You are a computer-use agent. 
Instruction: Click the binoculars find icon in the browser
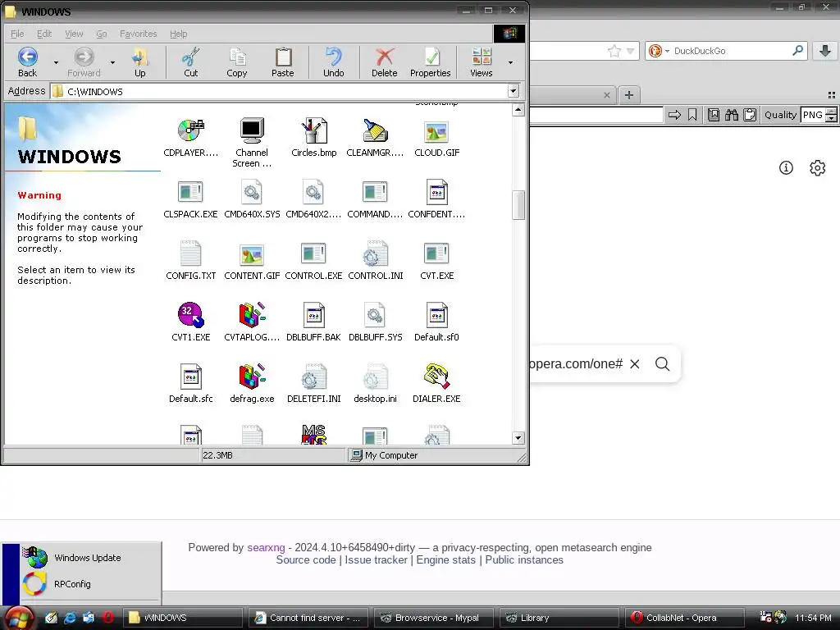coord(732,115)
